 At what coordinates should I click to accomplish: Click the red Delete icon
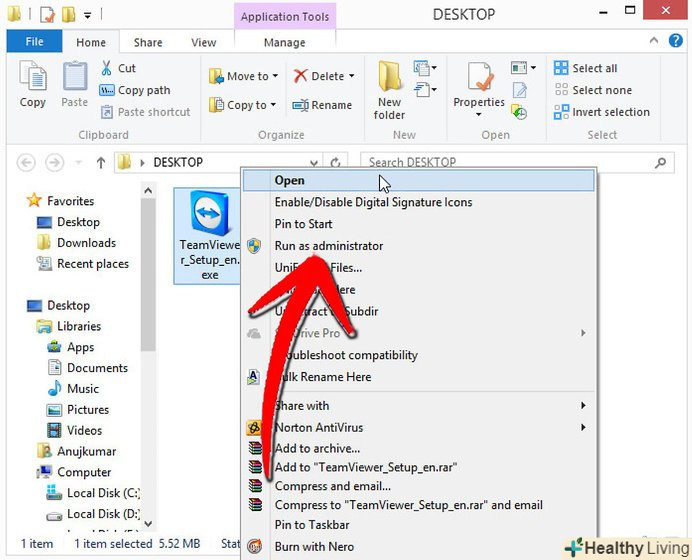coord(301,76)
